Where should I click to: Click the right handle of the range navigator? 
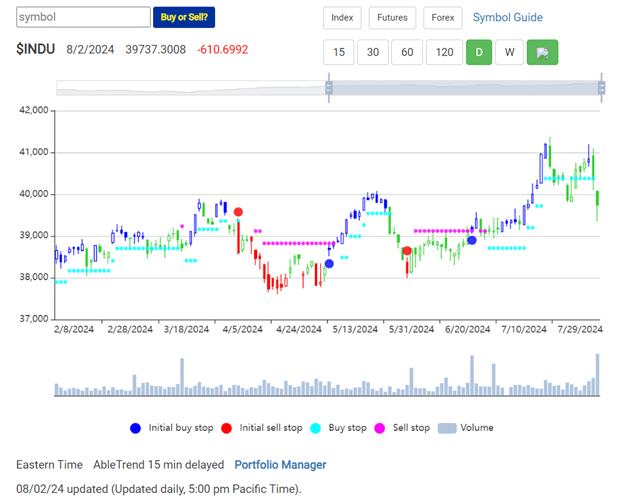pos(601,89)
